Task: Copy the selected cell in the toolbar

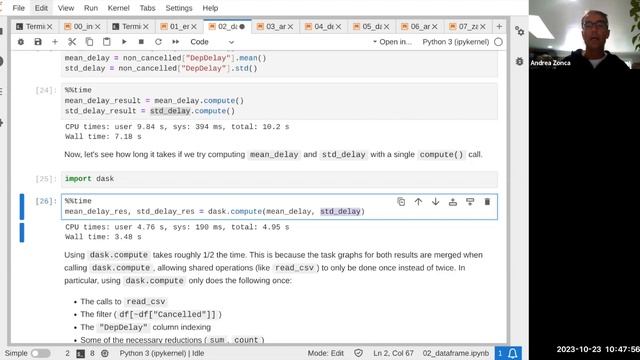Action: 89,42
